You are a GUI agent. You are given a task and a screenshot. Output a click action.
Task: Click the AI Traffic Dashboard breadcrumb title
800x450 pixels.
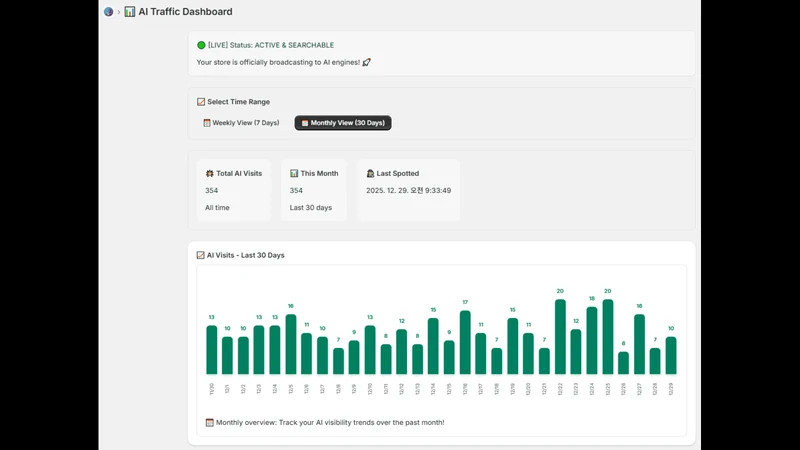click(185, 12)
